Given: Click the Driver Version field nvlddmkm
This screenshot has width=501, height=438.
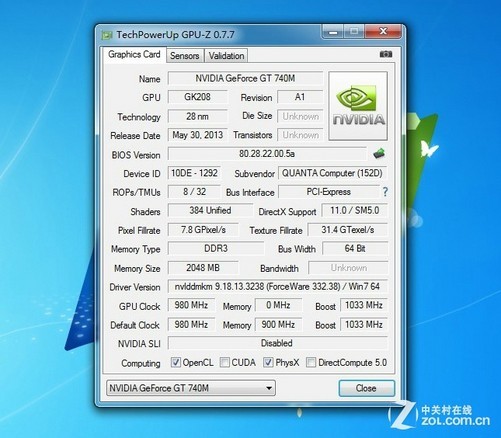Looking at the screenshot, I should pos(277,286).
